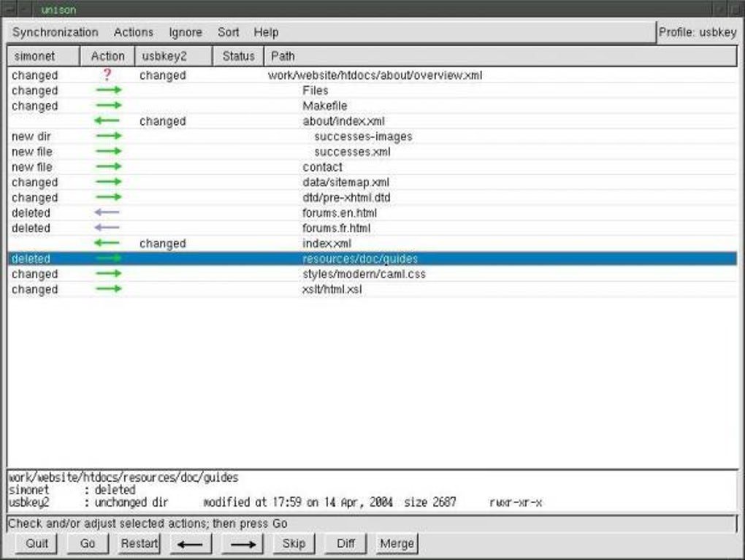Click the arrow on dtd/pre-xhtml.dtd row
Image resolution: width=745 pixels, height=560 pixels.
point(108,197)
